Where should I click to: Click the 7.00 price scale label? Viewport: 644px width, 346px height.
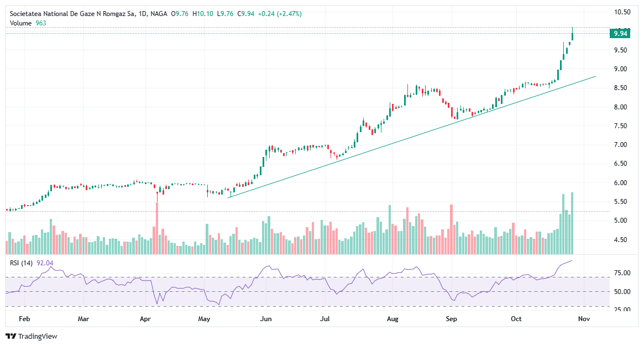pos(623,145)
